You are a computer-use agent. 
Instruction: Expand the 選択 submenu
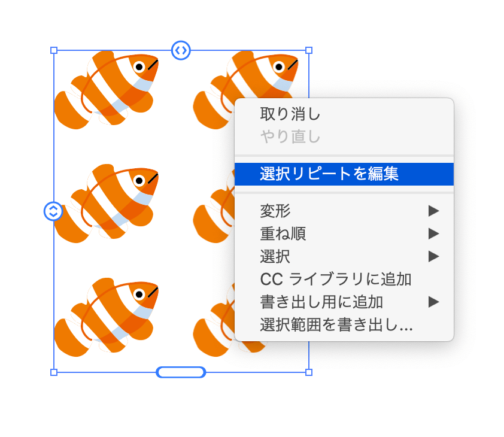pyautogui.click(x=344, y=257)
